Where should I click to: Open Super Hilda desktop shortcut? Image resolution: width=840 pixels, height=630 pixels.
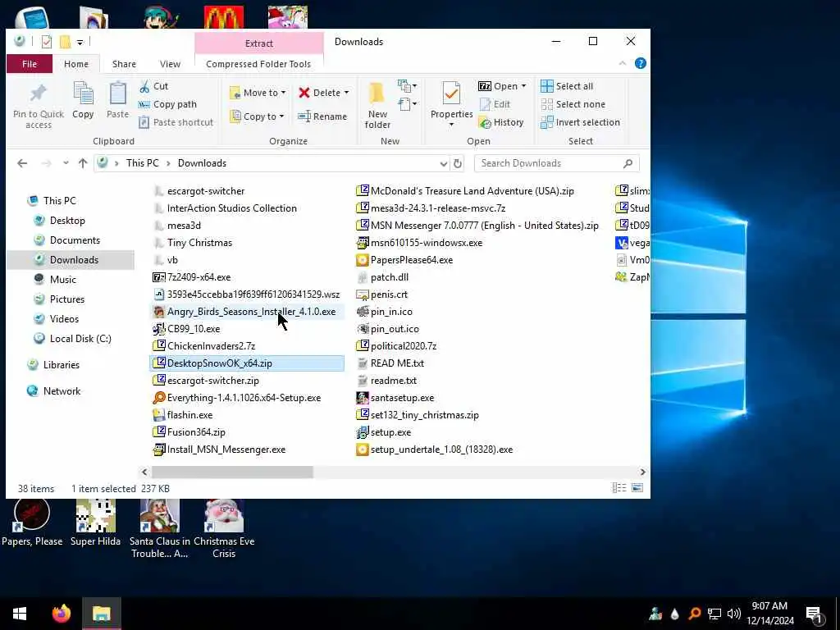pos(95,523)
